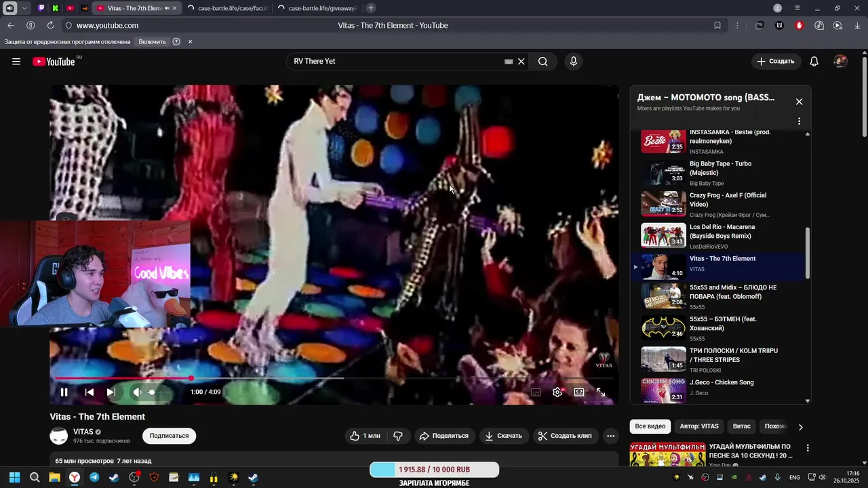Adjust the player volume slider
Screen dimensions: 868x488
coord(161,392)
